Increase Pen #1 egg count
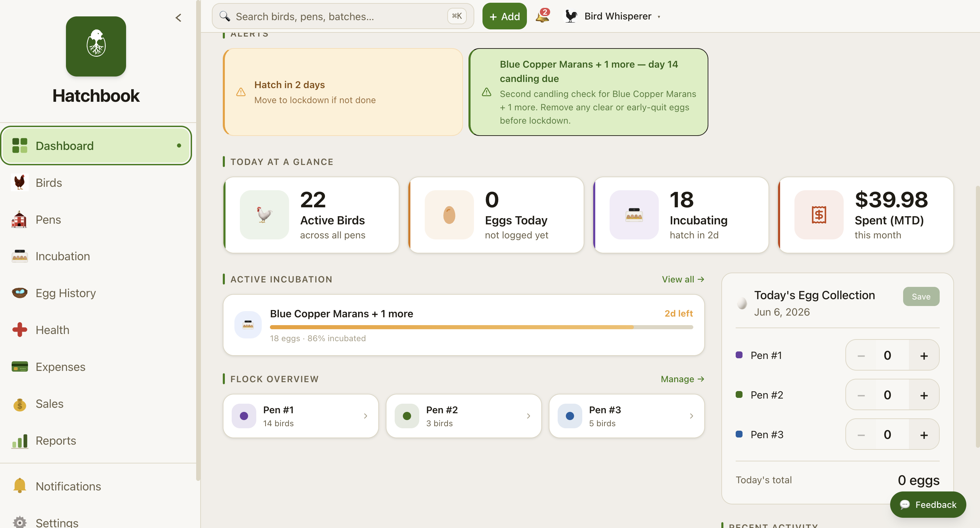Viewport: 980px width, 528px height. coord(924,356)
